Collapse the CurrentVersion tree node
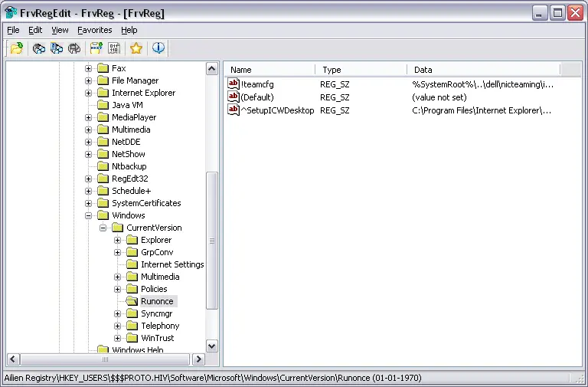 tap(103, 228)
